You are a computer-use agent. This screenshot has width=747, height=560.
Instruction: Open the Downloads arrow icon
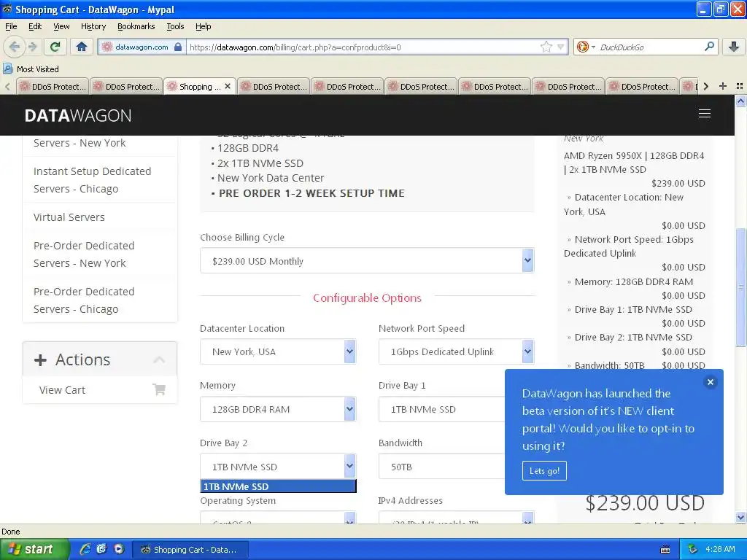click(x=734, y=47)
